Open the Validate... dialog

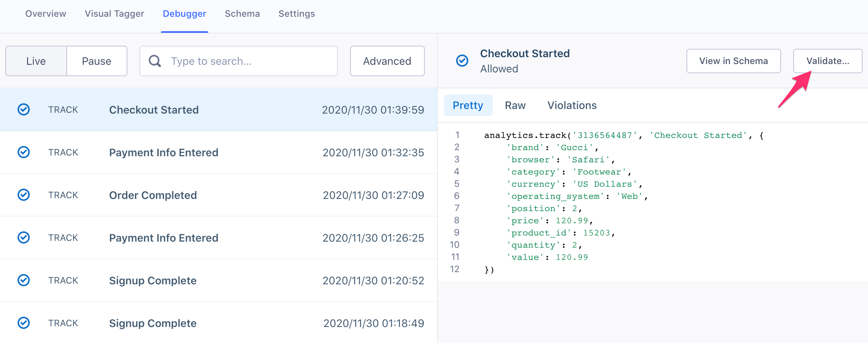pyautogui.click(x=828, y=61)
